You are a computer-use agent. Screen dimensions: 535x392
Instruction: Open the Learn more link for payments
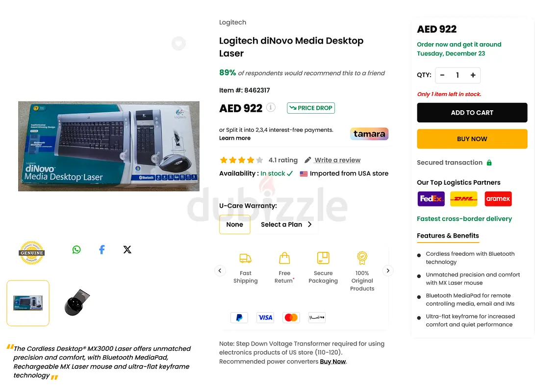(x=235, y=138)
